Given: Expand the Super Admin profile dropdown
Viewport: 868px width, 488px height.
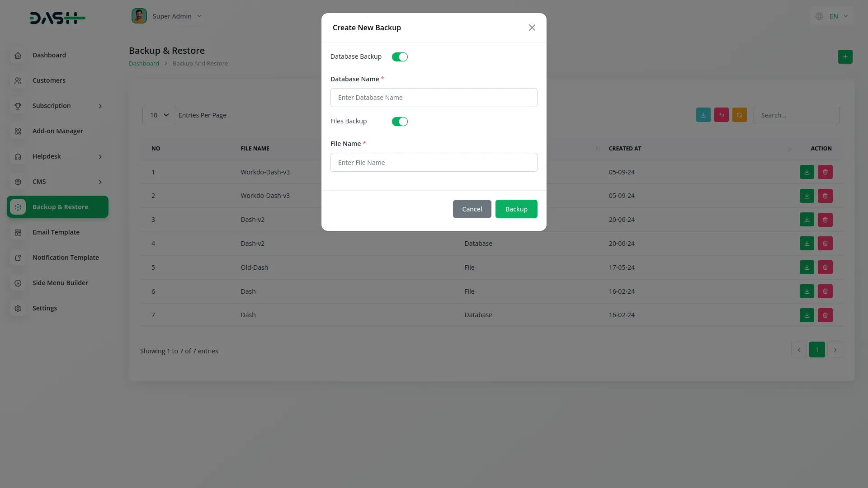Looking at the screenshot, I should point(177,16).
